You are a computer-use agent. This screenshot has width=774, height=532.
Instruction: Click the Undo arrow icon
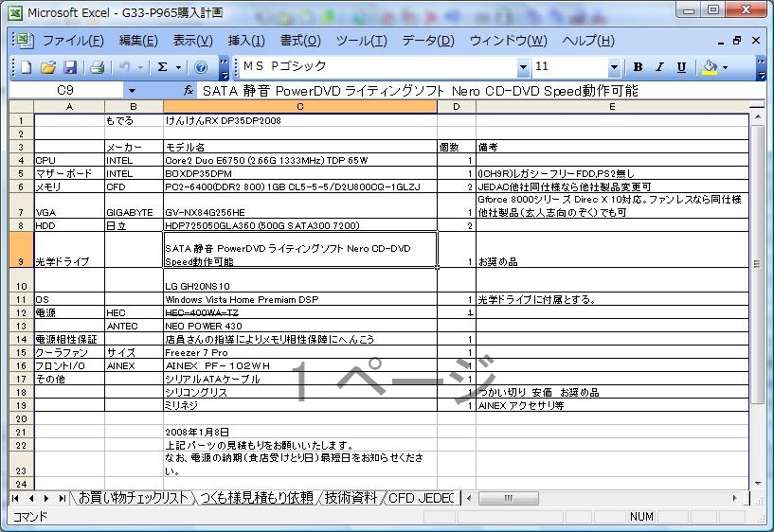click(124, 67)
